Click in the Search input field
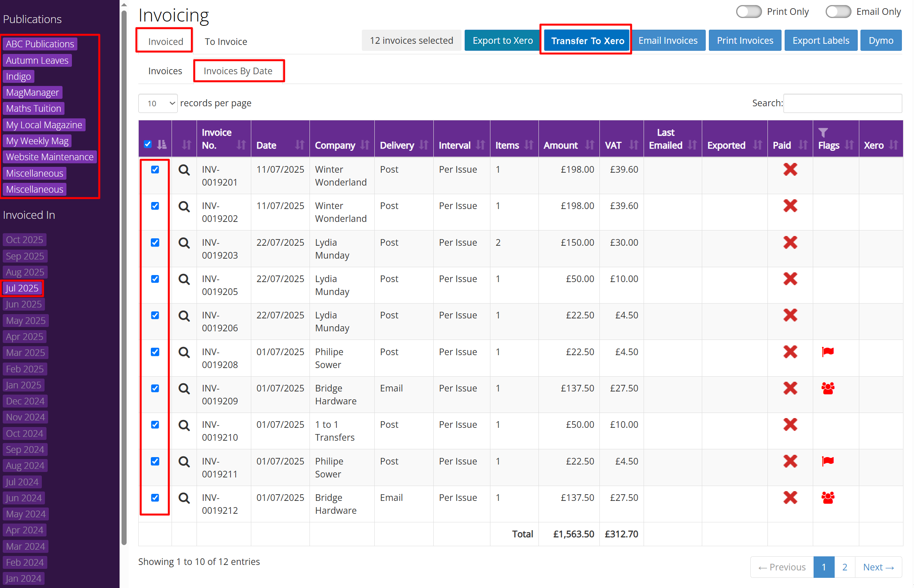The height and width of the screenshot is (588, 914). tap(842, 103)
